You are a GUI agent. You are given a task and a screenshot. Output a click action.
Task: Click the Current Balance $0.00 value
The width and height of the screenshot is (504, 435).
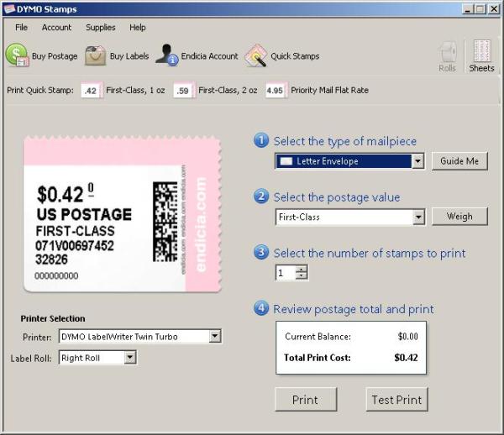408,337
